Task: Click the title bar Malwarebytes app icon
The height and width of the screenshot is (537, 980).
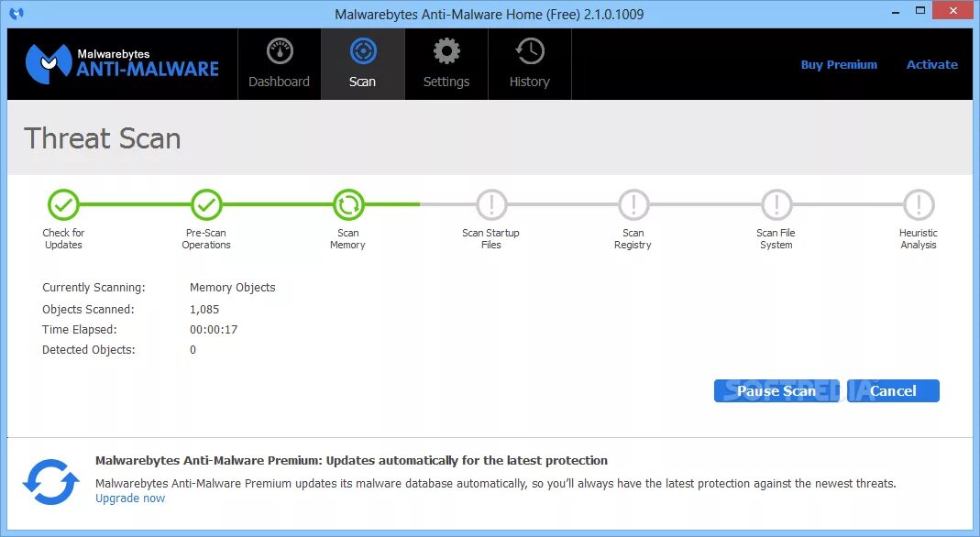Action: pyautogui.click(x=17, y=14)
